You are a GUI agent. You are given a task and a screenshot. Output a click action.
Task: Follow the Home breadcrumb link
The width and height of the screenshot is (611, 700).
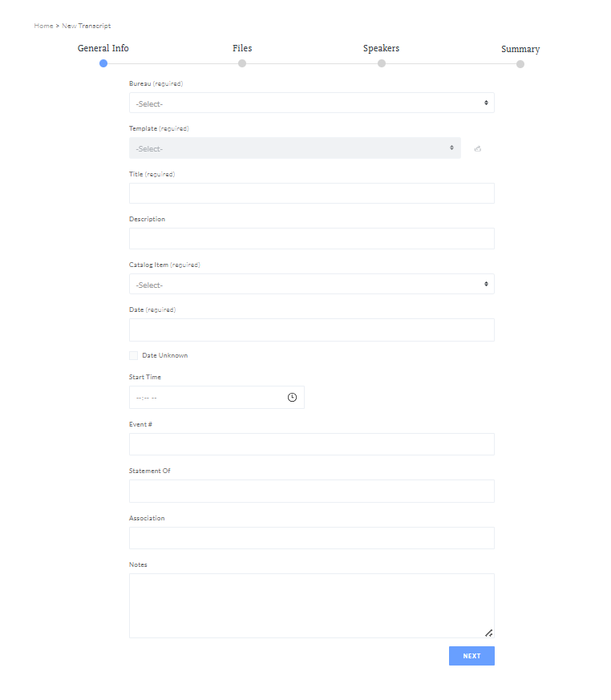[x=43, y=26]
